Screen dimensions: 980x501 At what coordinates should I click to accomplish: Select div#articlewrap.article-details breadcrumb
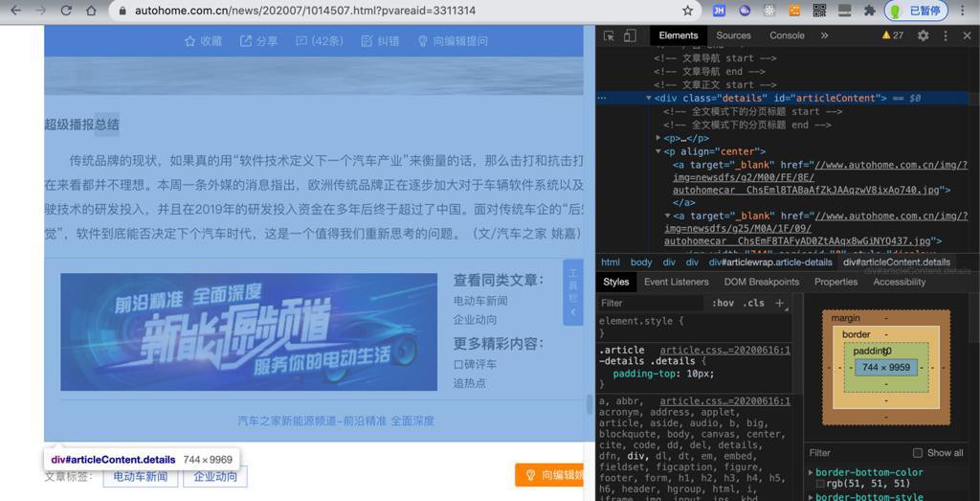pos(770,262)
